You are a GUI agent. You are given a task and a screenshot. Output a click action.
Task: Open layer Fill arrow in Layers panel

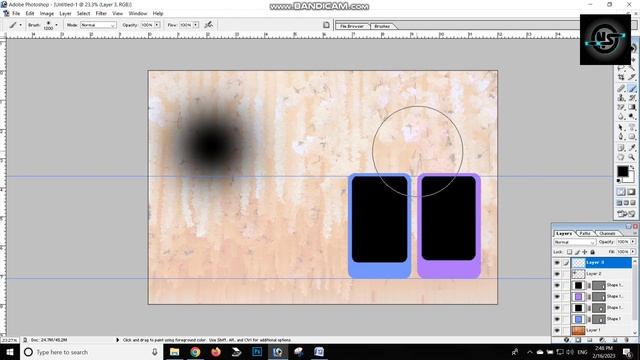633,252
